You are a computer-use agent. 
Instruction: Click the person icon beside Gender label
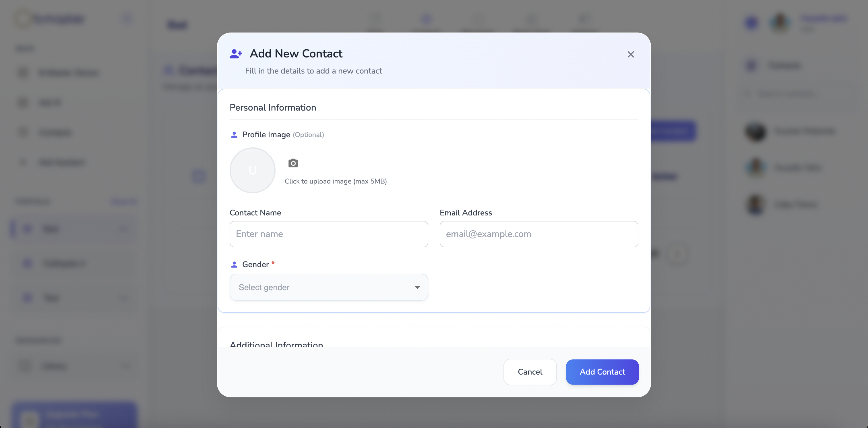click(234, 265)
